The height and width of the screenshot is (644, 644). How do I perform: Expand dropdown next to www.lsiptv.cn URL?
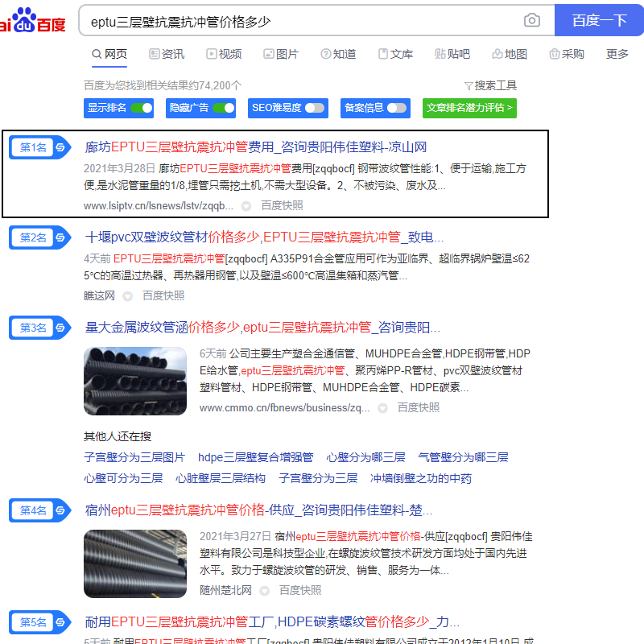(x=246, y=206)
